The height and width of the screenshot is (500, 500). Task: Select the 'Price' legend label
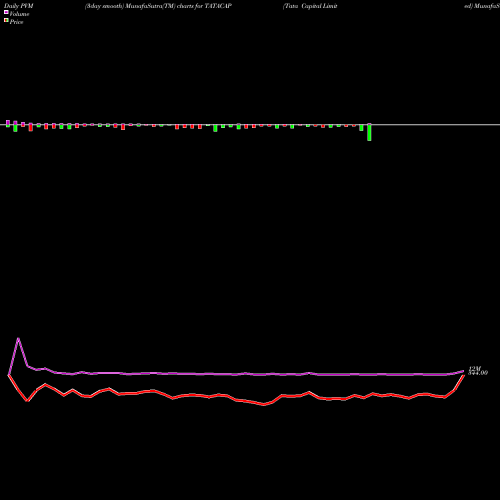tap(16, 22)
